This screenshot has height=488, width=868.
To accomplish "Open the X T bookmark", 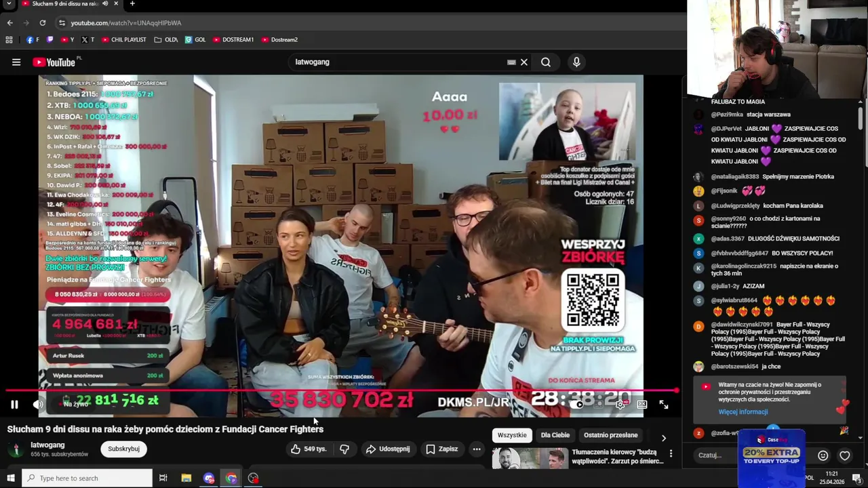I will click(x=87, y=39).
